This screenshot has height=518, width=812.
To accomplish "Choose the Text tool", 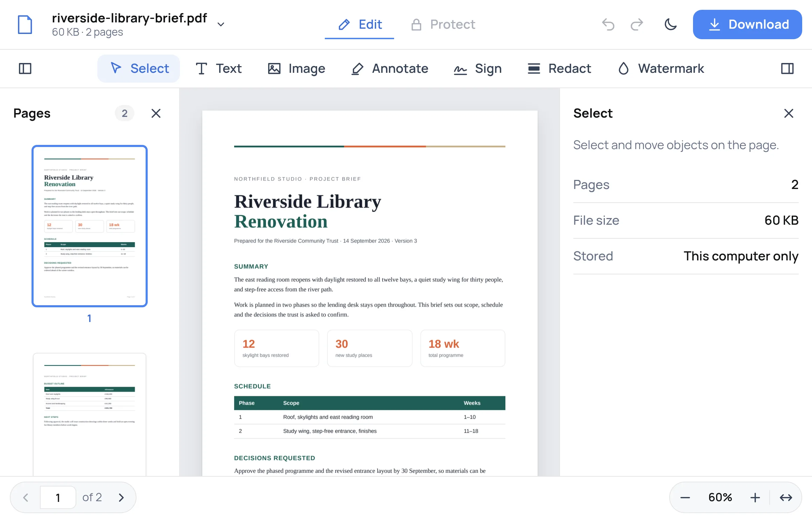I will [x=218, y=69].
